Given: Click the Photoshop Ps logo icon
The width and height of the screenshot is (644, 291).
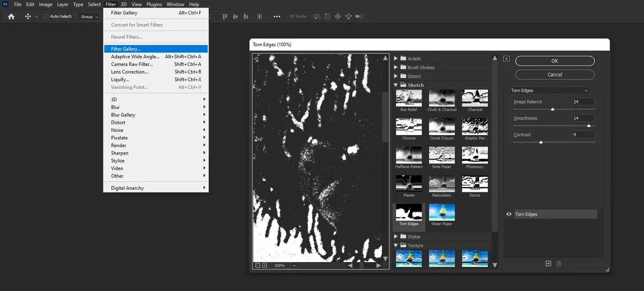Looking at the screenshot, I should (x=4, y=4).
